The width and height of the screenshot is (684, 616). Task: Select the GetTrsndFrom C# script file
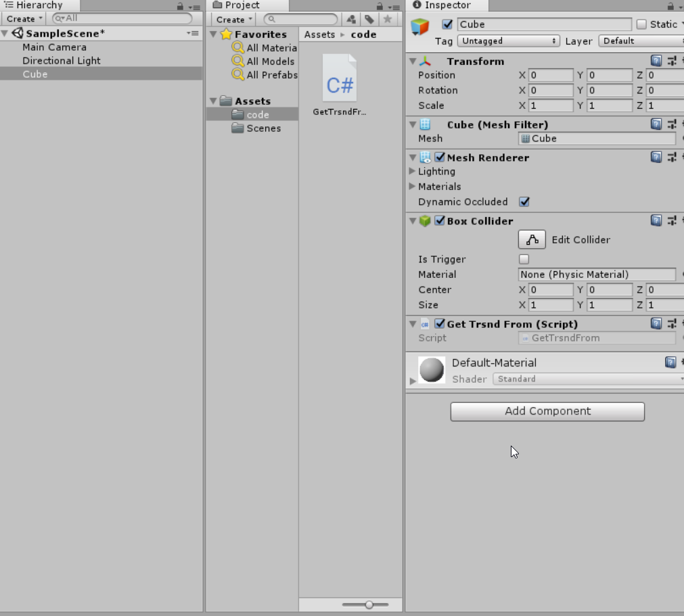point(340,85)
